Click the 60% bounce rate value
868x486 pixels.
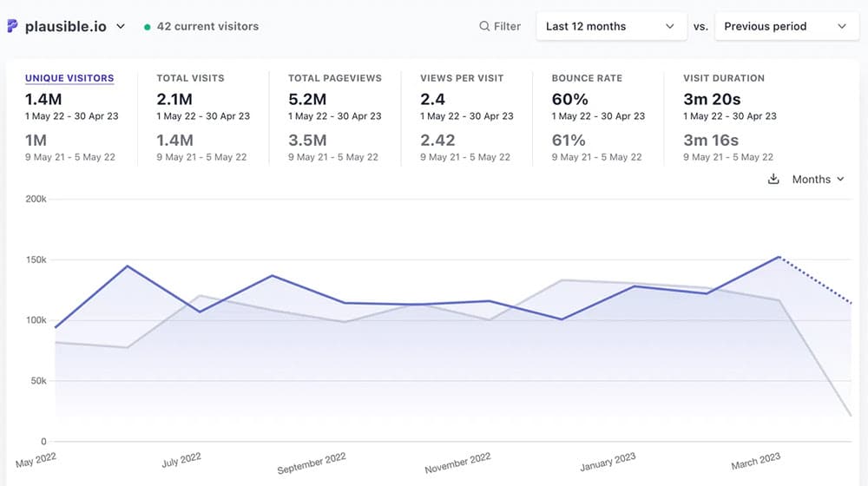pyautogui.click(x=569, y=99)
